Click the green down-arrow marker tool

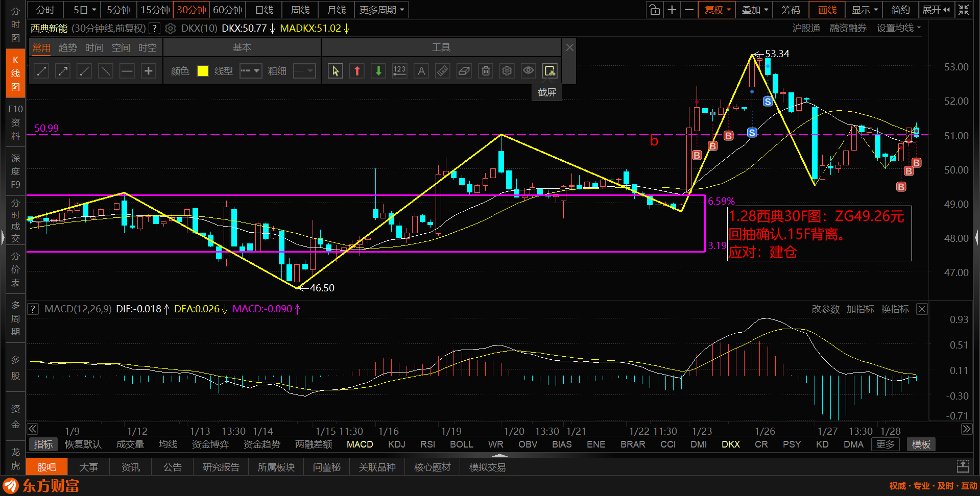378,71
